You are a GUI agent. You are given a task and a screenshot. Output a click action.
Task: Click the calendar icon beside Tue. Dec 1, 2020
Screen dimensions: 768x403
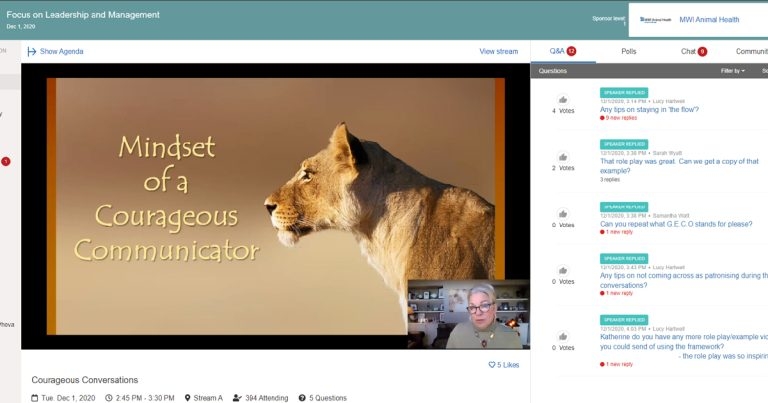[35, 398]
